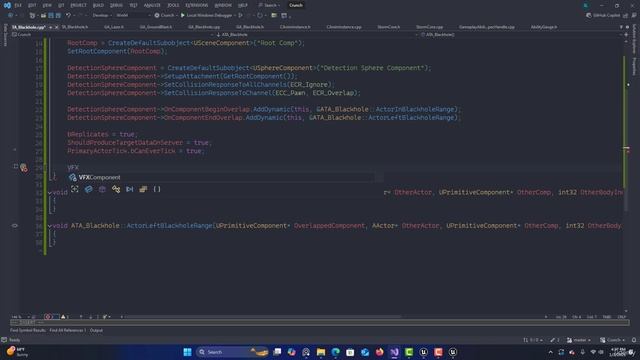Click the quick actions icon beside the VFX line

(23, 167)
